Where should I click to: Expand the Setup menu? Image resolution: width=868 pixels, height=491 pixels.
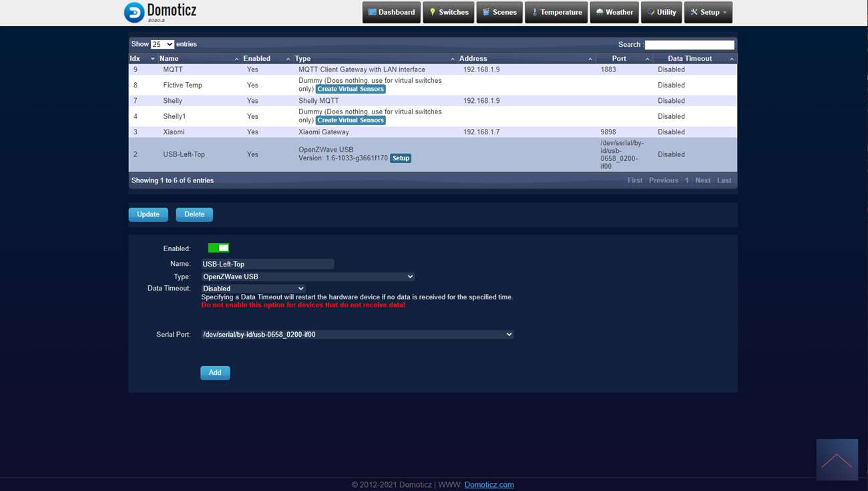pyautogui.click(x=708, y=12)
